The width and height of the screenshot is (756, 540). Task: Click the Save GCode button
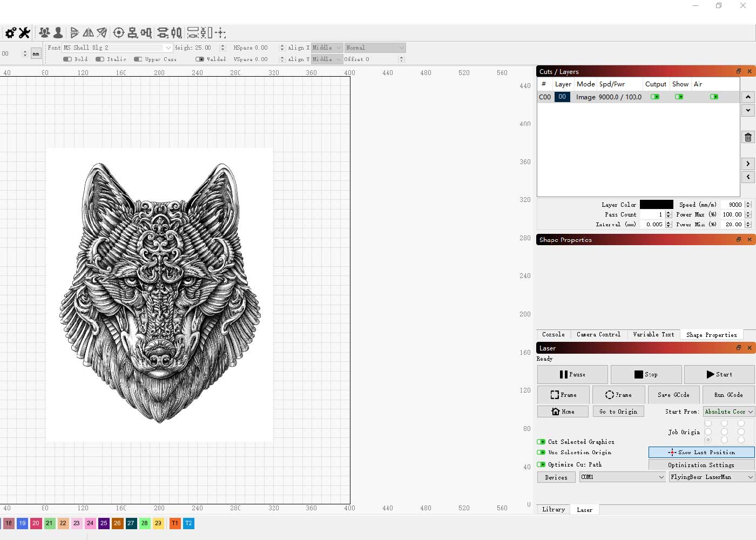click(673, 395)
